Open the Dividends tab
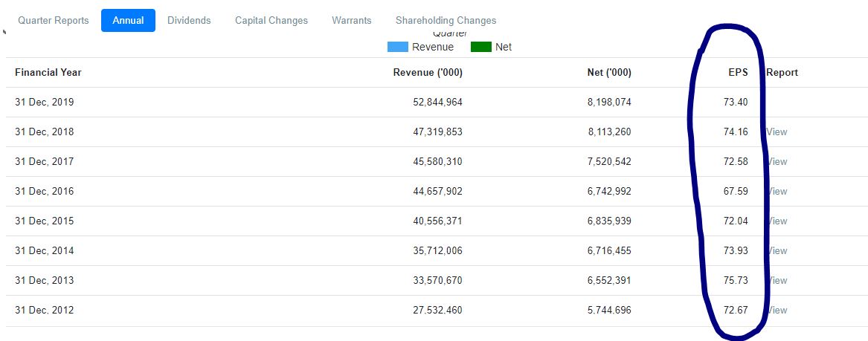This screenshot has height=341, width=868. pos(189,21)
